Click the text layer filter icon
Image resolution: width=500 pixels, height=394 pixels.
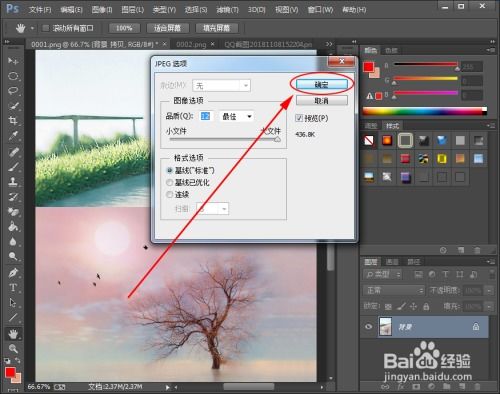pos(445,274)
